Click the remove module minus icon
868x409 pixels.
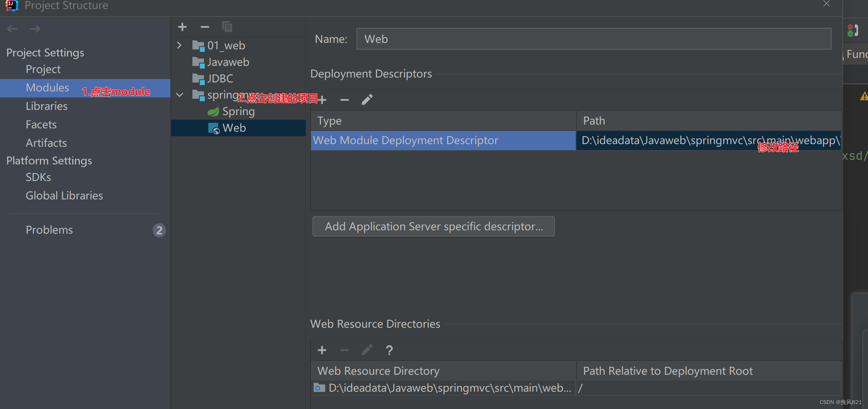point(205,27)
